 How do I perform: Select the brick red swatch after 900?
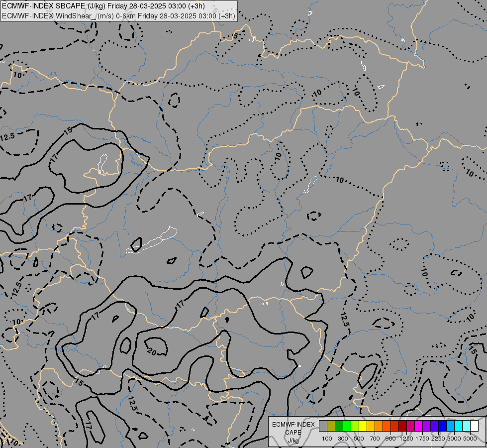[x=395, y=426]
